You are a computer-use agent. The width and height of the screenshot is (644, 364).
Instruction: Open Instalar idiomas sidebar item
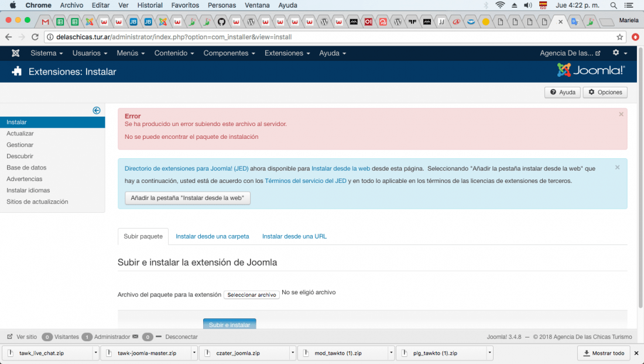click(x=28, y=190)
